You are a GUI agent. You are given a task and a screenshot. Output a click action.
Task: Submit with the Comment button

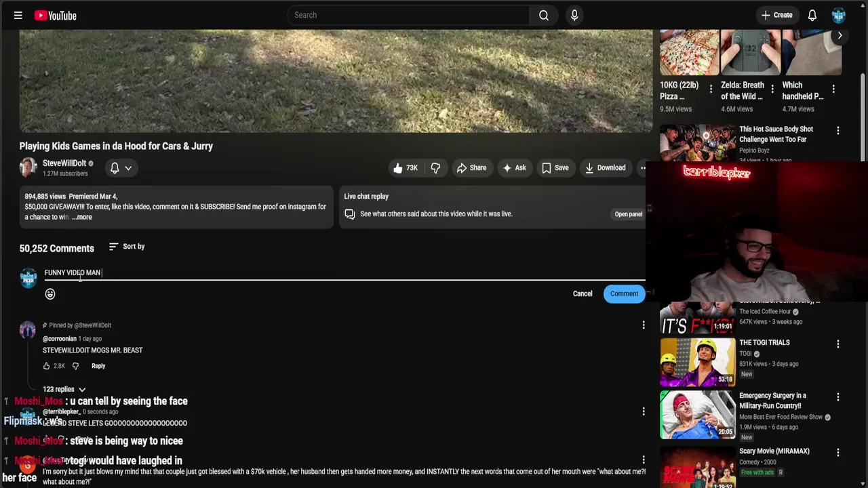click(624, 293)
